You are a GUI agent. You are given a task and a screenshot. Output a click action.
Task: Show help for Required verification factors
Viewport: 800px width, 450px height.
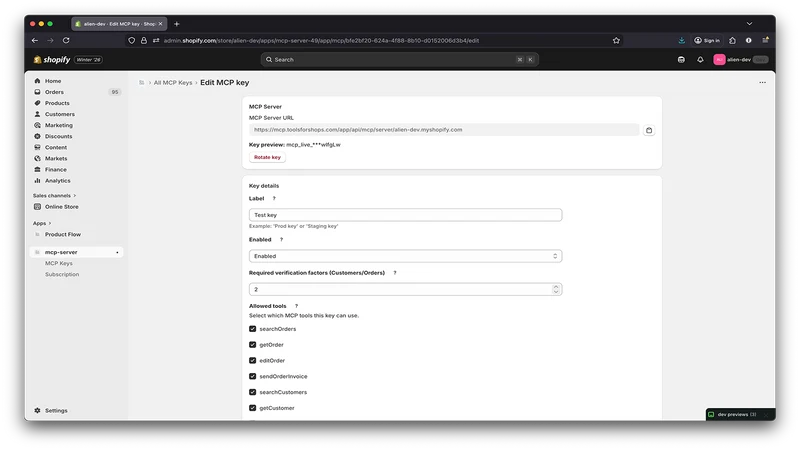click(x=394, y=273)
